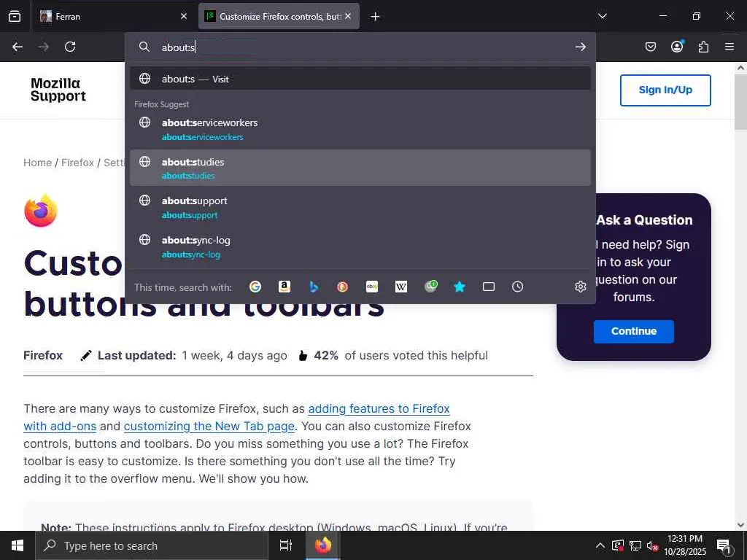Click the Sign In/Up button
This screenshot has width=747, height=560.
[665, 90]
